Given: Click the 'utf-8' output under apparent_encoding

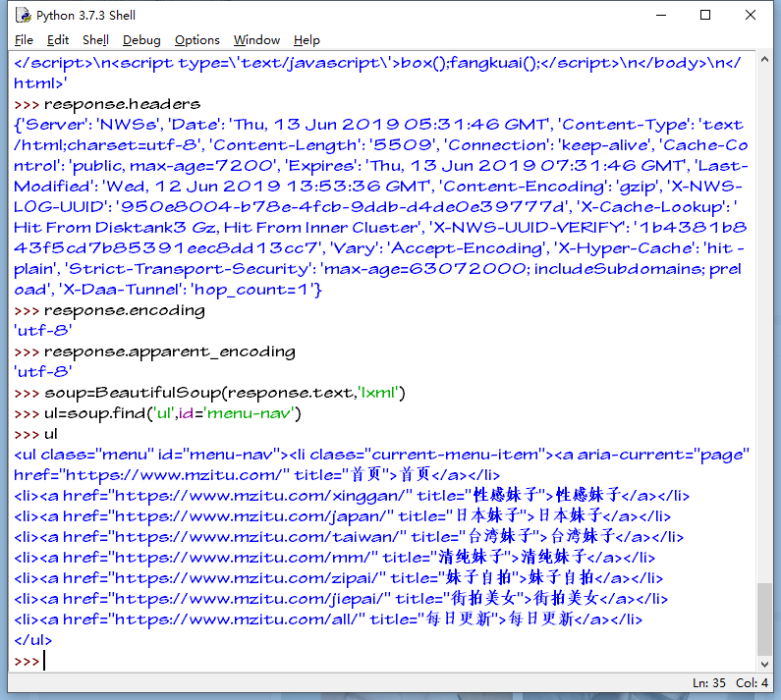Looking at the screenshot, I should click(x=43, y=372).
